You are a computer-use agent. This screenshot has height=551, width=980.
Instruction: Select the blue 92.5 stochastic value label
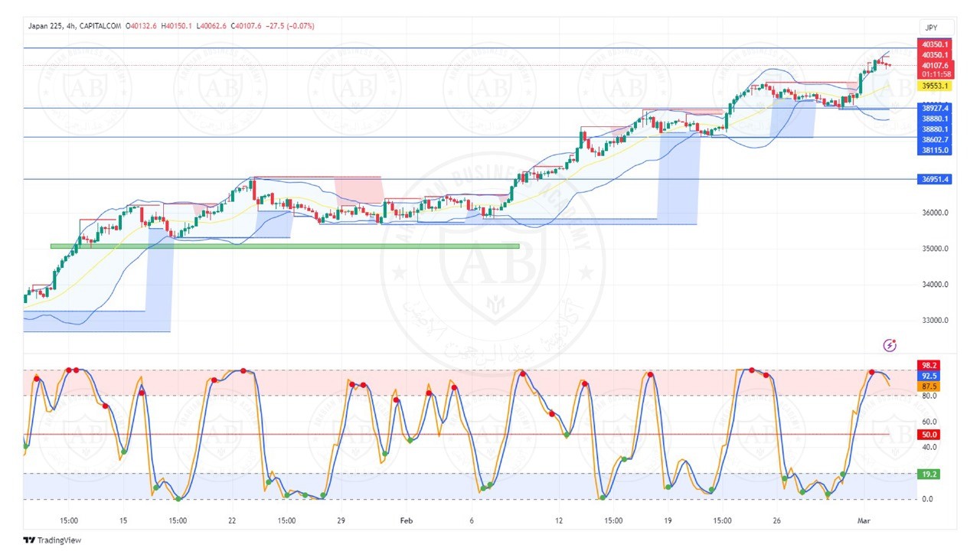(x=929, y=376)
